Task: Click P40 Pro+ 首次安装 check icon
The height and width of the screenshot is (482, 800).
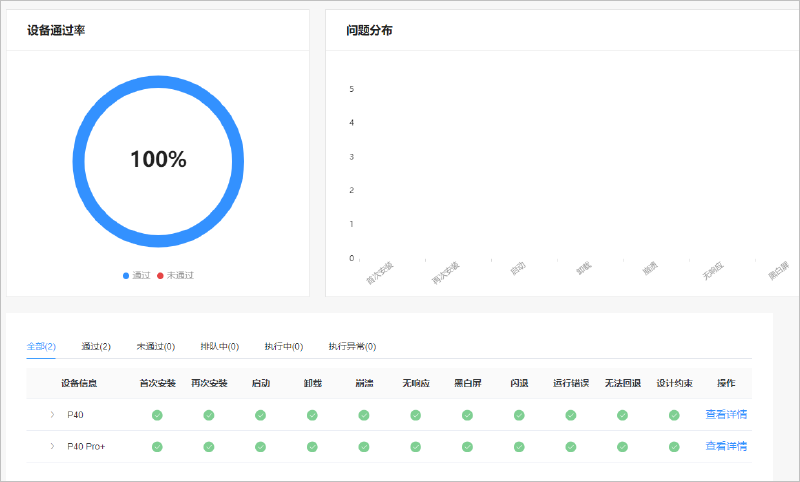Action: click(157, 447)
